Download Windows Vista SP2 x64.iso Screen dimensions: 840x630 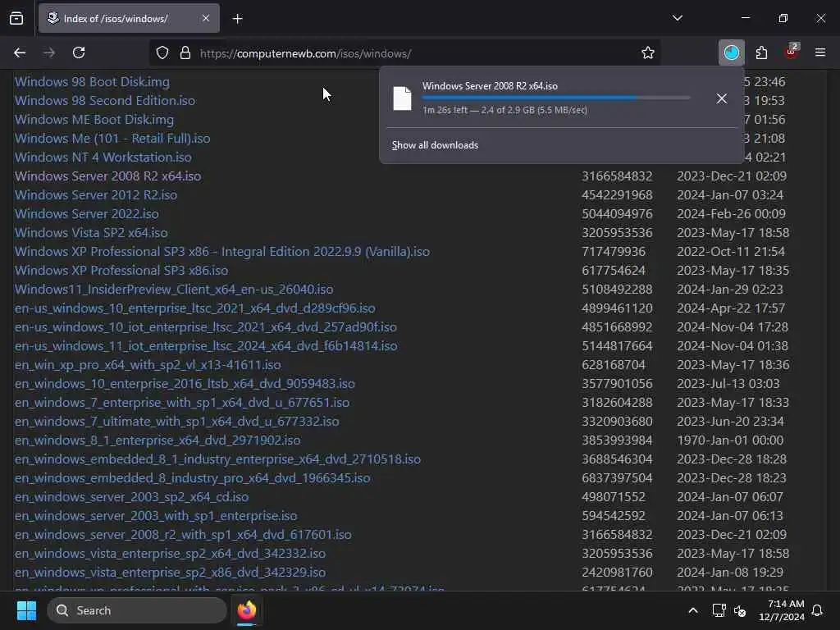coord(91,232)
